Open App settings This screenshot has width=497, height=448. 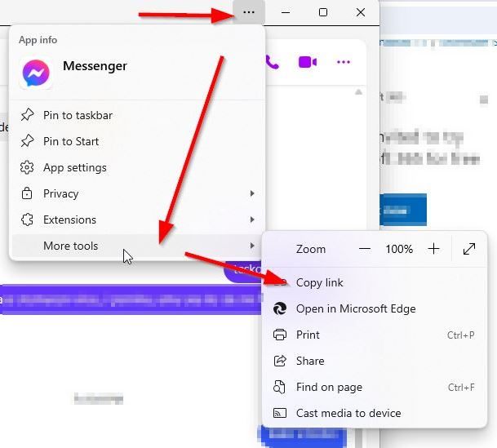137,167
